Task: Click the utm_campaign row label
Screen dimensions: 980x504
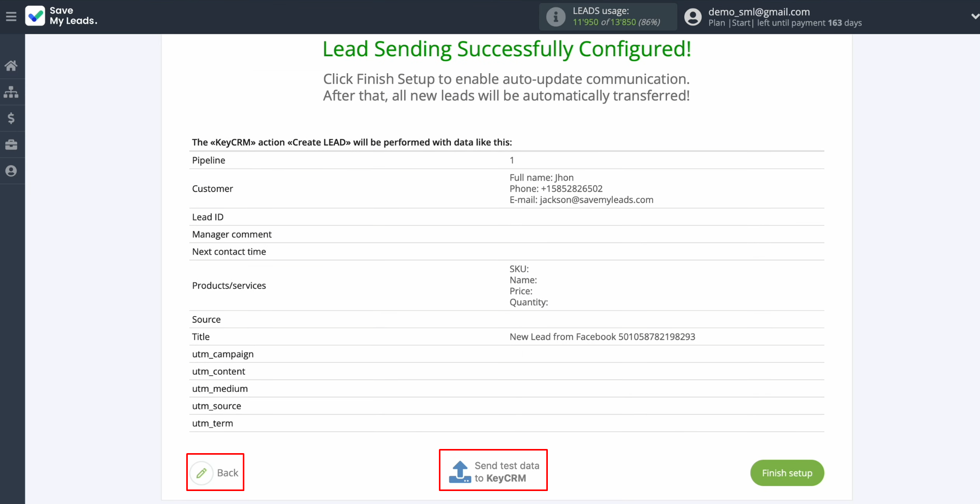Action: [x=223, y=355]
